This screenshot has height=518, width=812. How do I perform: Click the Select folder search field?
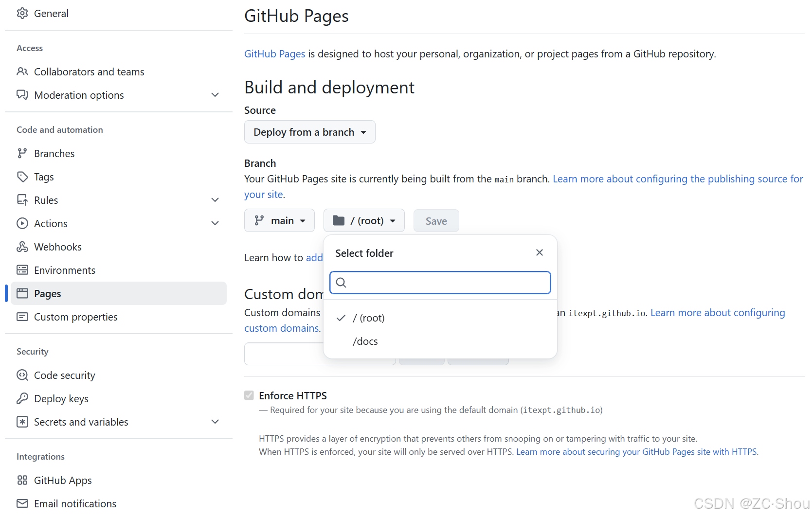440,283
